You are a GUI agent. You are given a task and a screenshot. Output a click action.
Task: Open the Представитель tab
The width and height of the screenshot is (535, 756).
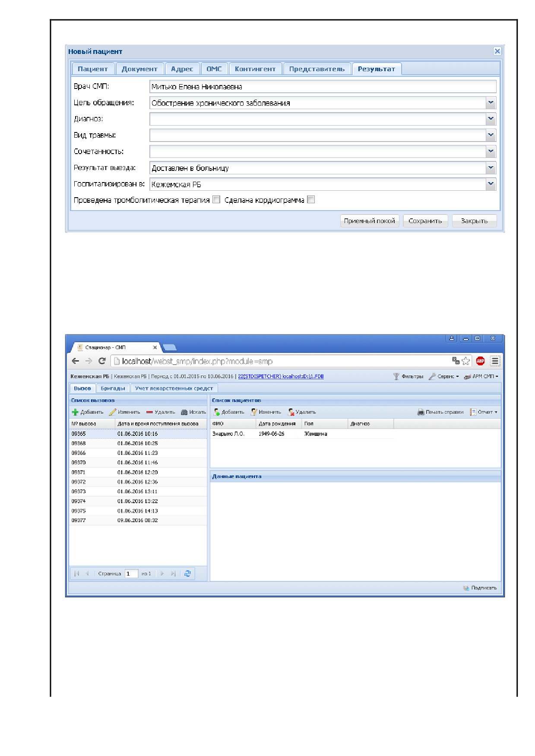pyautogui.click(x=317, y=69)
